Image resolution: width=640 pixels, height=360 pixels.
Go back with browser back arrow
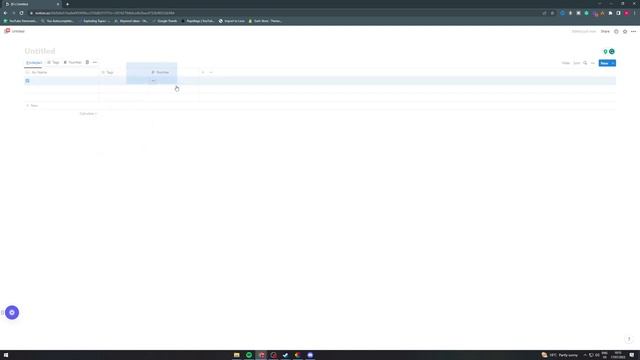click(x=5, y=13)
